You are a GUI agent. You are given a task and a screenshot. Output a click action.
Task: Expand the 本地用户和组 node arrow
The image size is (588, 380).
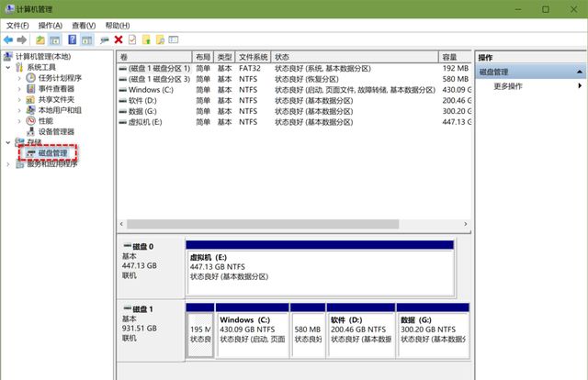(19, 110)
